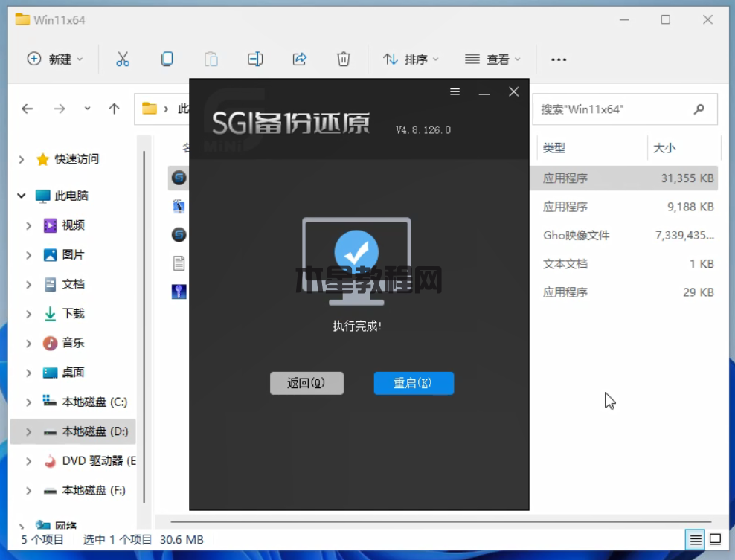Click the Cut scissors icon in Explorer toolbar
Screen dimensions: 735x560
tap(123, 59)
